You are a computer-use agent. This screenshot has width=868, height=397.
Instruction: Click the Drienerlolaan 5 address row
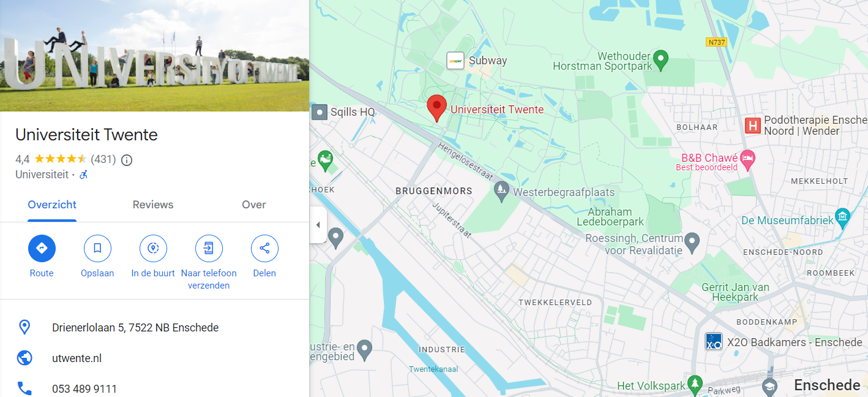coord(154,328)
